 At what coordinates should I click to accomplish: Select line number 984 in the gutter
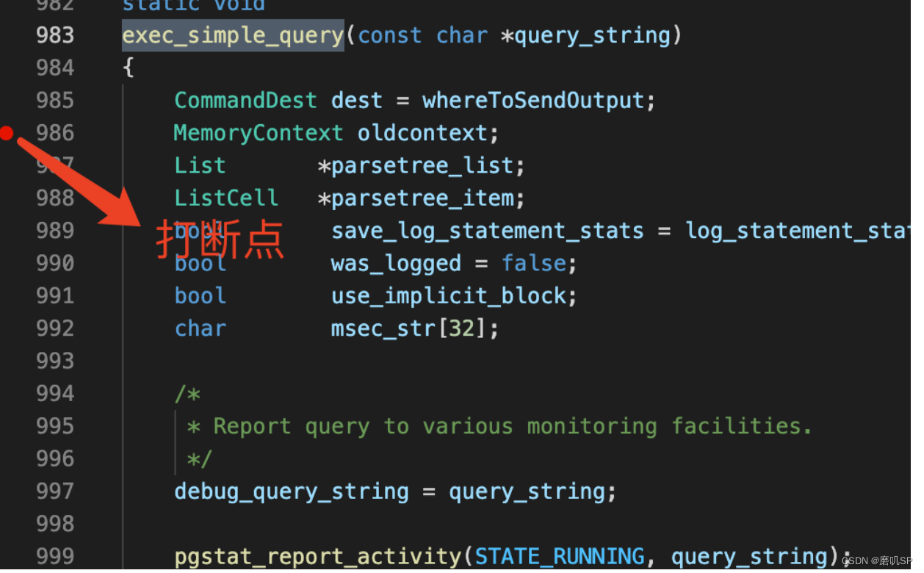click(x=55, y=68)
